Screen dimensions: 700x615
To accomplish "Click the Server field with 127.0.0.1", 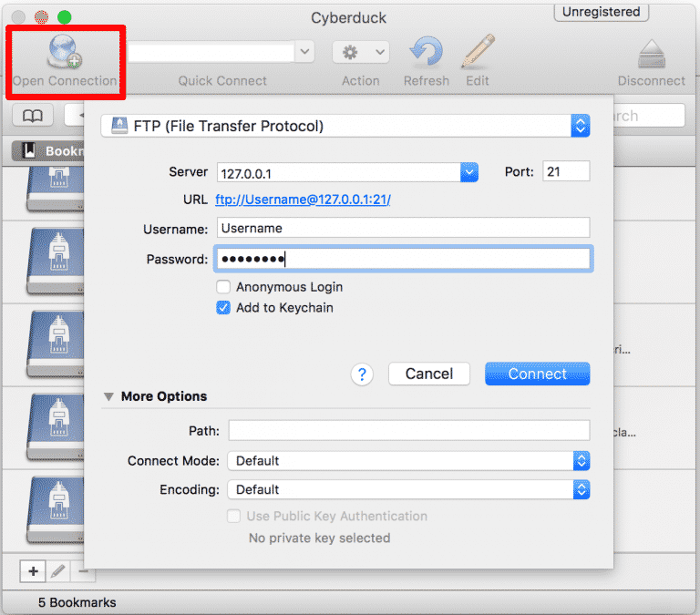I will pyautogui.click(x=339, y=172).
